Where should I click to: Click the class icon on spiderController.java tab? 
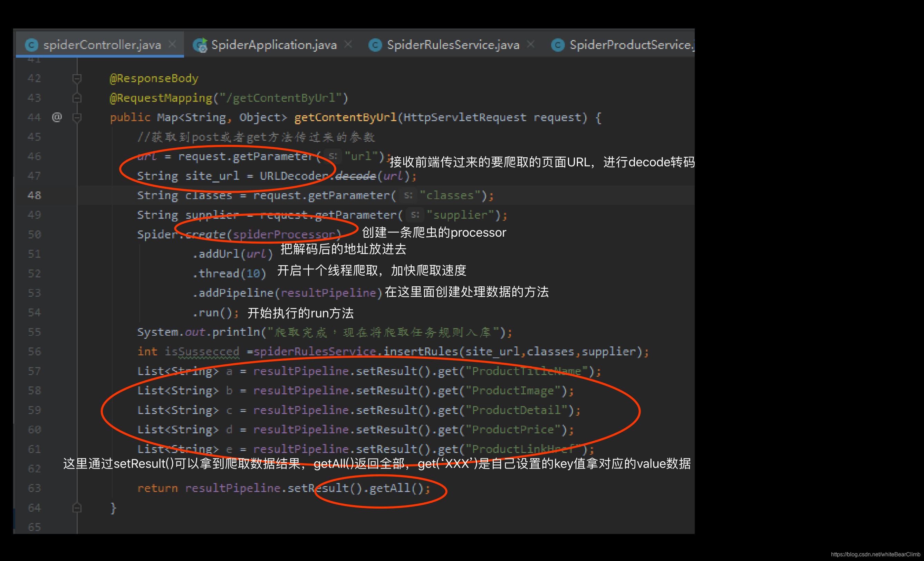coord(31,45)
